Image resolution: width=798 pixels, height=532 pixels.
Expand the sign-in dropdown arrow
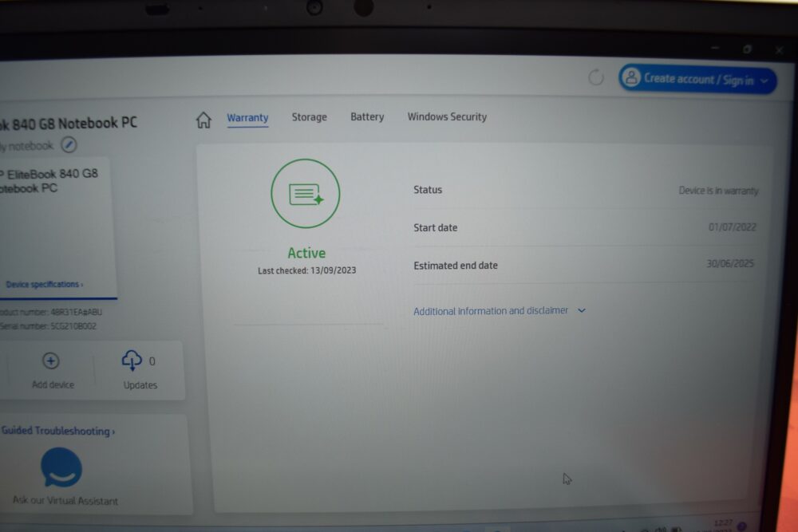[764, 81]
